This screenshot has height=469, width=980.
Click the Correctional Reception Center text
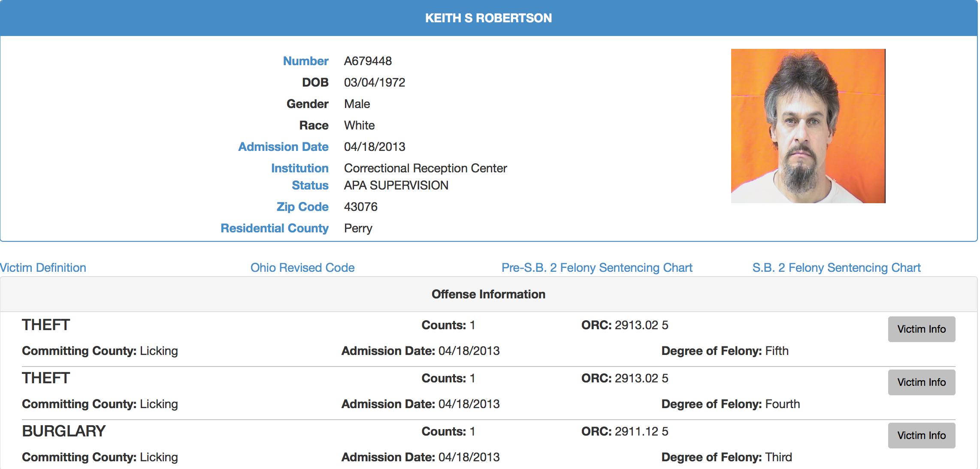tap(425, 168)
